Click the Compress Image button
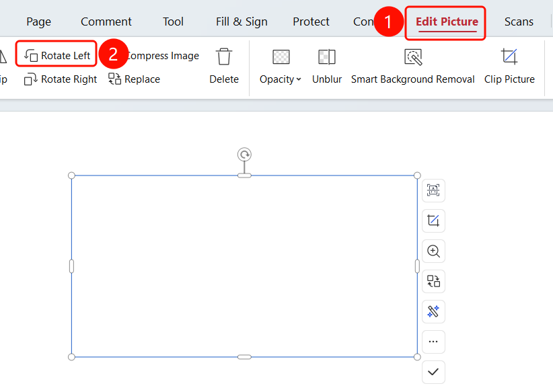 click(x=162, y=56)
